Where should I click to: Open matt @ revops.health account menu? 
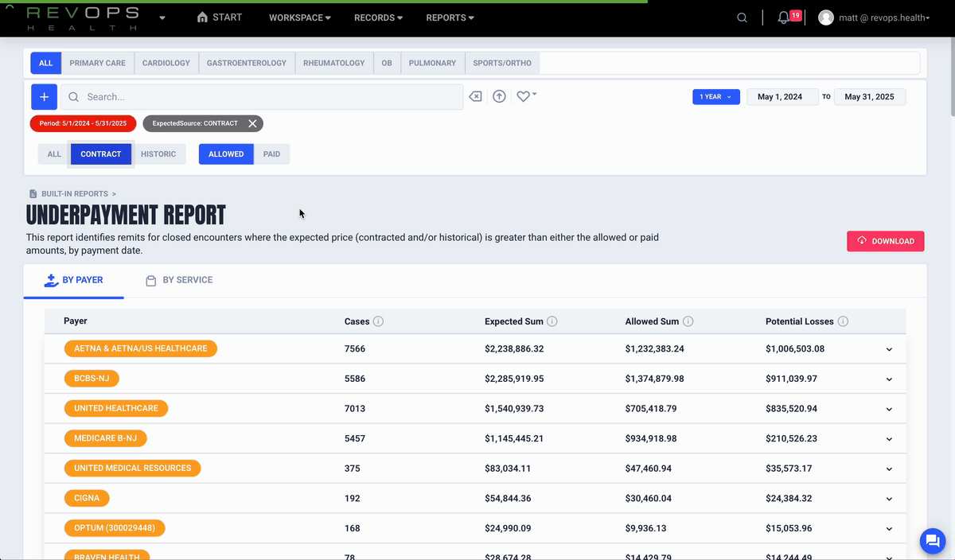click(874, 17)
